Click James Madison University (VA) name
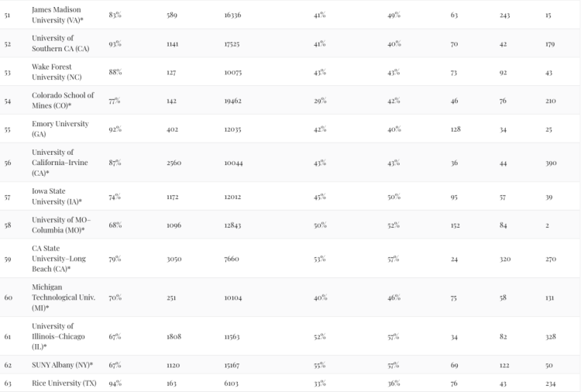This screenshot has width=581, height=392. tap(57, 15)
